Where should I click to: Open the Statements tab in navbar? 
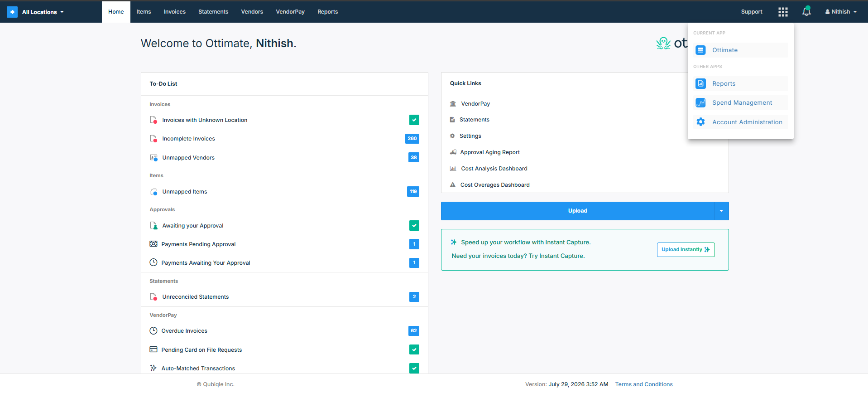pyautogui.click(x=213, y=12)
